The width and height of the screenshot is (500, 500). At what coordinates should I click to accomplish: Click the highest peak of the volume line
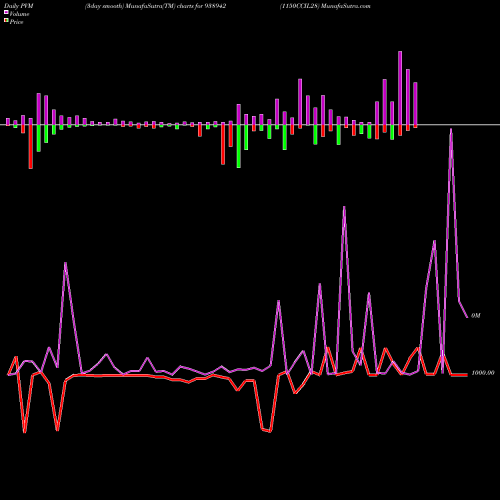[451, 130]
